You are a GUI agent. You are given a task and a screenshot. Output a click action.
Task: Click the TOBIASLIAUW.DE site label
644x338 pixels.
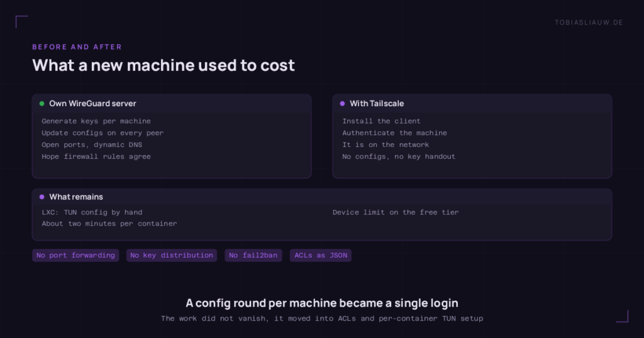589,23
